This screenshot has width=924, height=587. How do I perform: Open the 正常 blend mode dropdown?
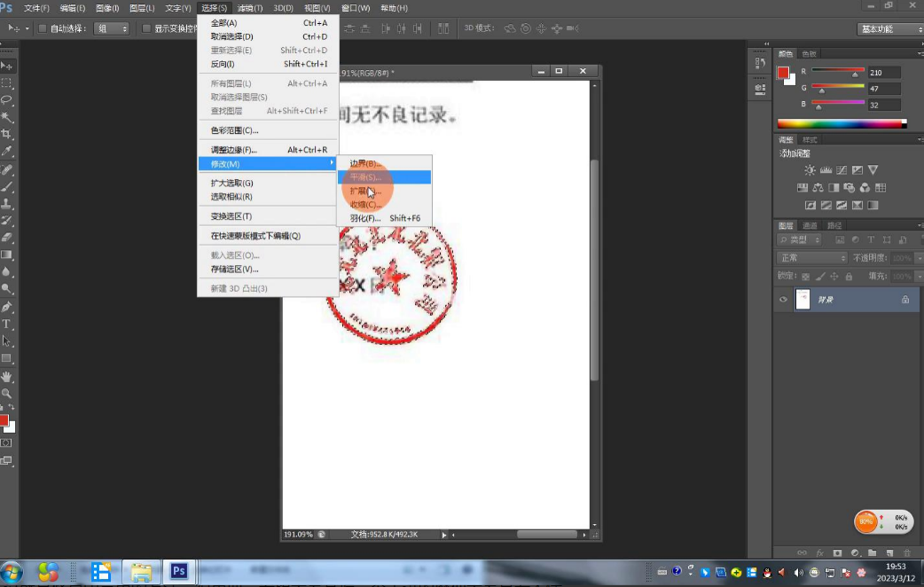[x=812, y=257]
